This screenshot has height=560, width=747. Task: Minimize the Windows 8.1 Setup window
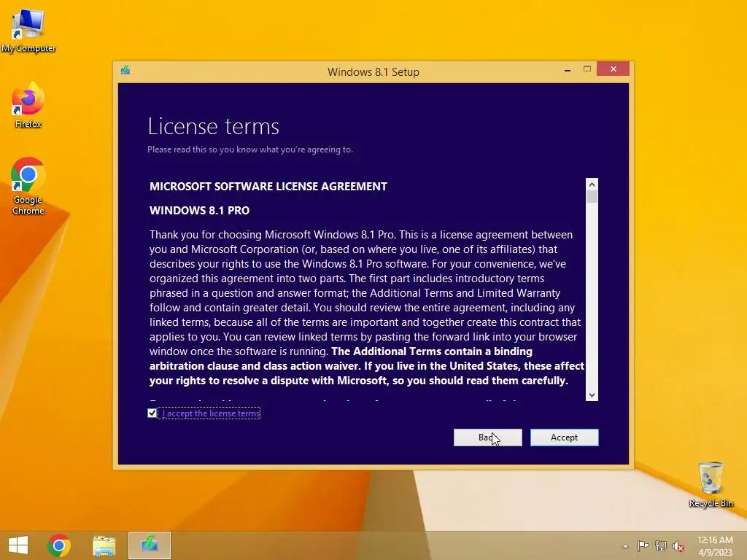click(x=567, y=70)
